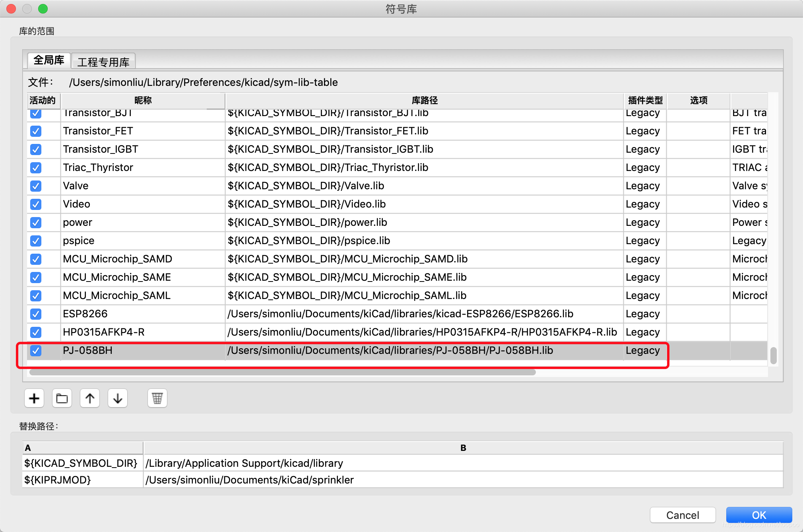Switch to the 工程专用库 tab
Viewport: 803px width, 532px height.
(x=103, y=62)
